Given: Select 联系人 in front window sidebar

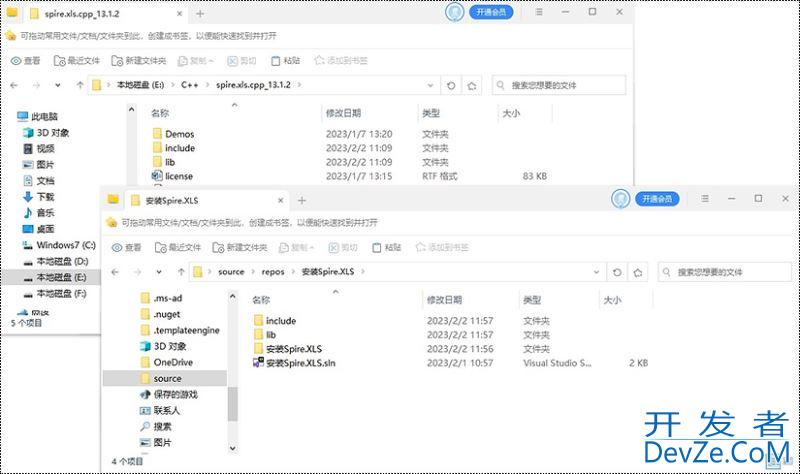Looking at the screenshot, I should 160,410.
